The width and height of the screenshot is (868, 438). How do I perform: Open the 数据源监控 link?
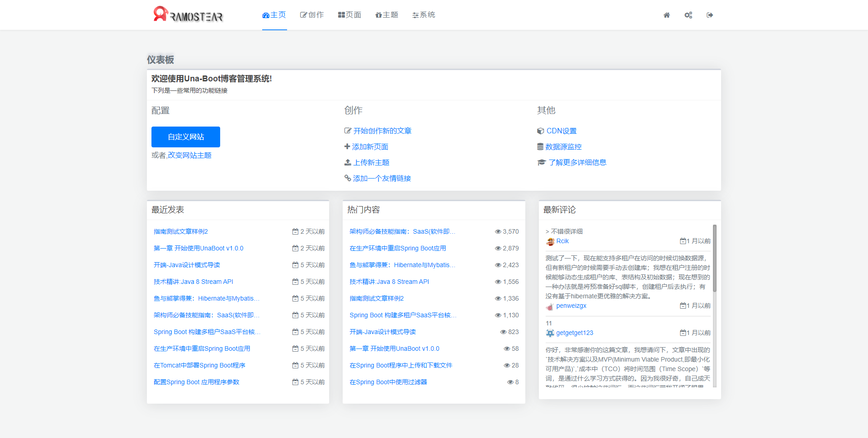(559, 147)
